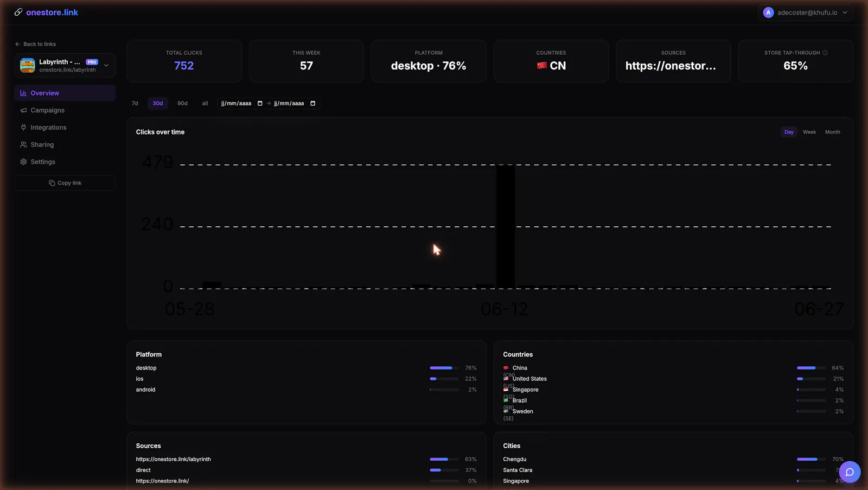Open the adecoster@khufu.io account dropdown
The height and width of the screenshot is (490, 868).
coord(805,12)
